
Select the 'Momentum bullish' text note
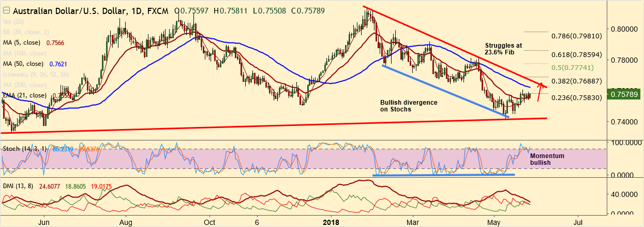pos(547,159)
